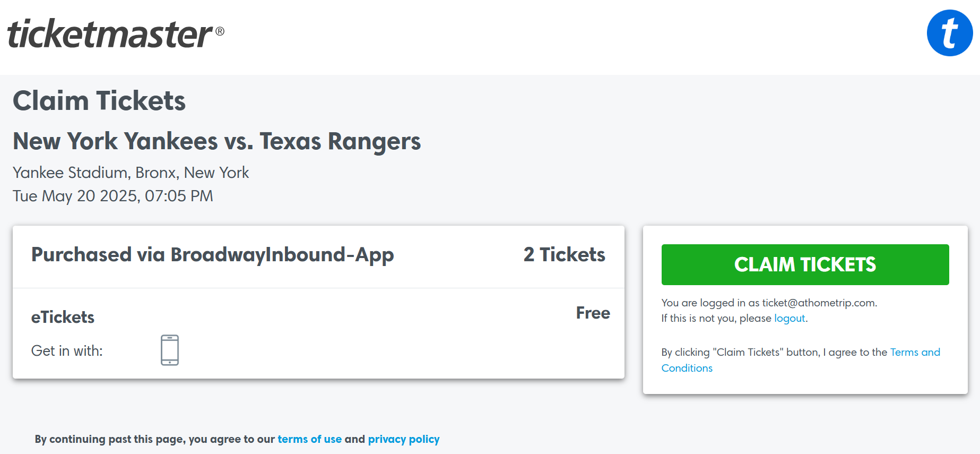Click the ticketmaster wordmark logo
Viewport: 980px width, 454px height.
[x=110, y=33]
